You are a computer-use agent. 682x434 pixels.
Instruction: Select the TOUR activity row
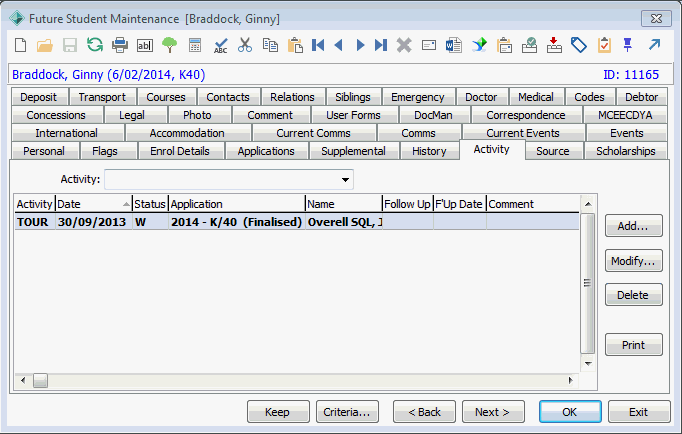(297, 222)
